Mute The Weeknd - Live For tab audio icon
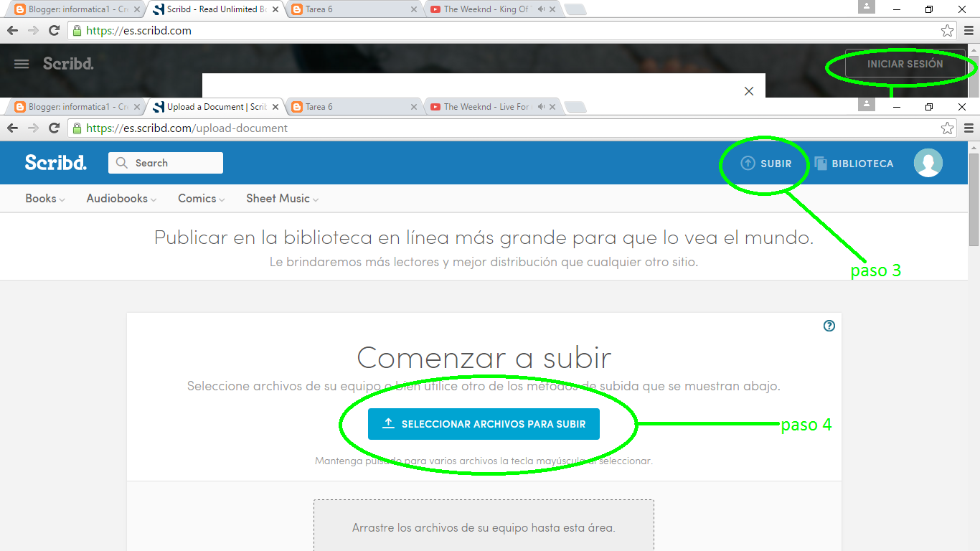 point(541,107)
